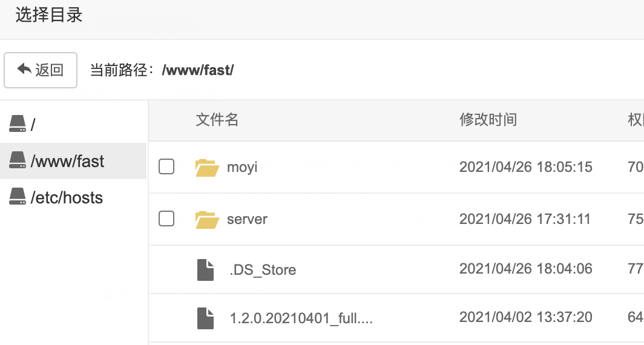Click the .DS_Store file name

(x=263, y=270)
